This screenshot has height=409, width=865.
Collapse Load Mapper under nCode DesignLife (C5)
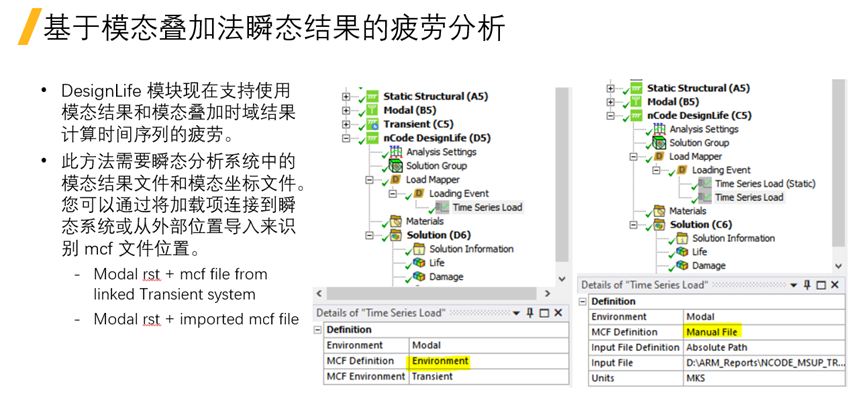click(633, 157)
